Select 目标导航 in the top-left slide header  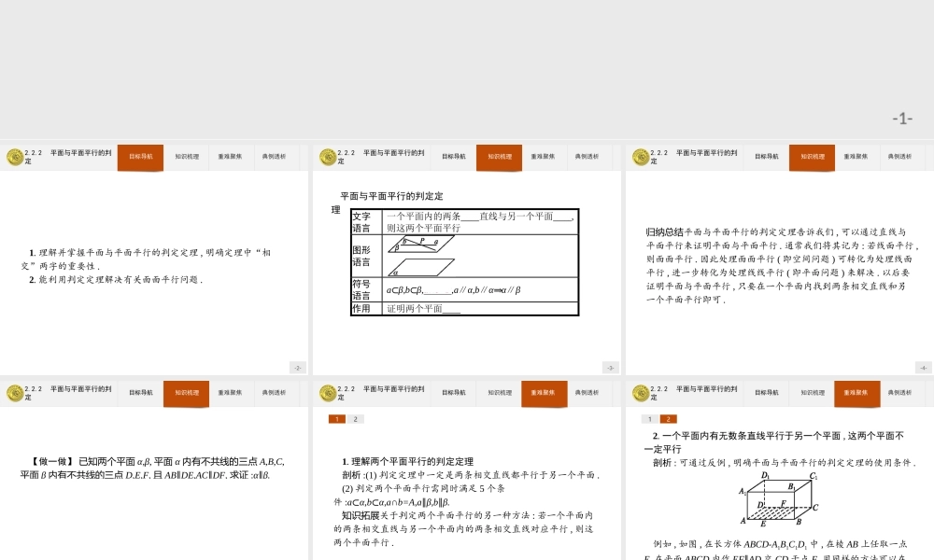pos(140,157)
